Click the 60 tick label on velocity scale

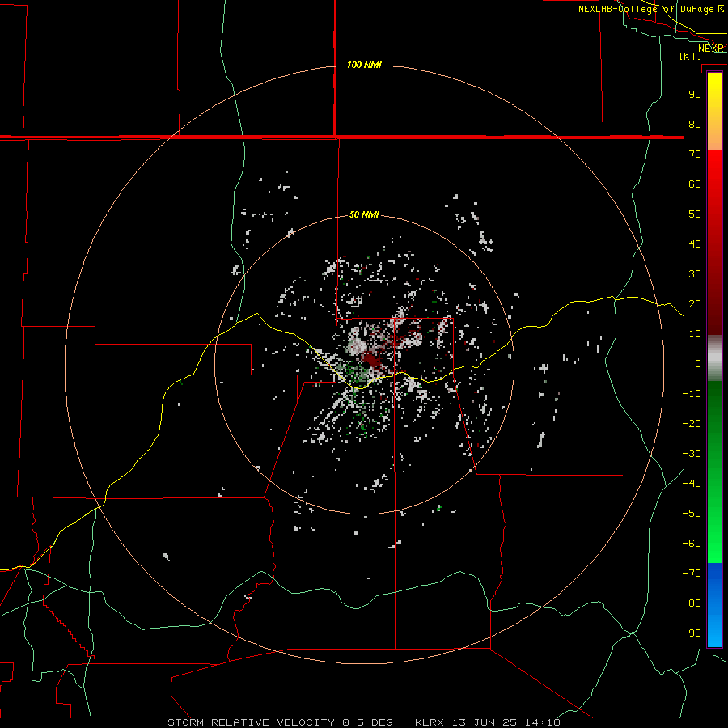click(695, 184)
